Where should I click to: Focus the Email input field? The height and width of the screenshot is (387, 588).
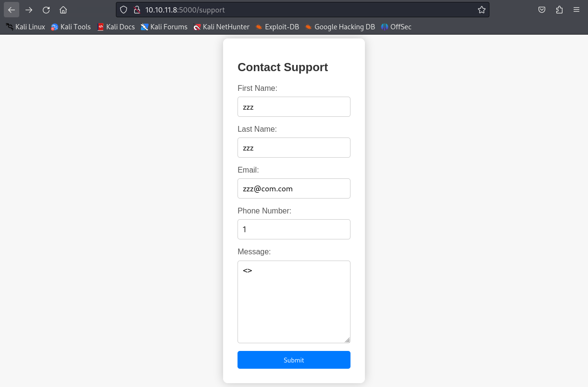coord(294,188)
